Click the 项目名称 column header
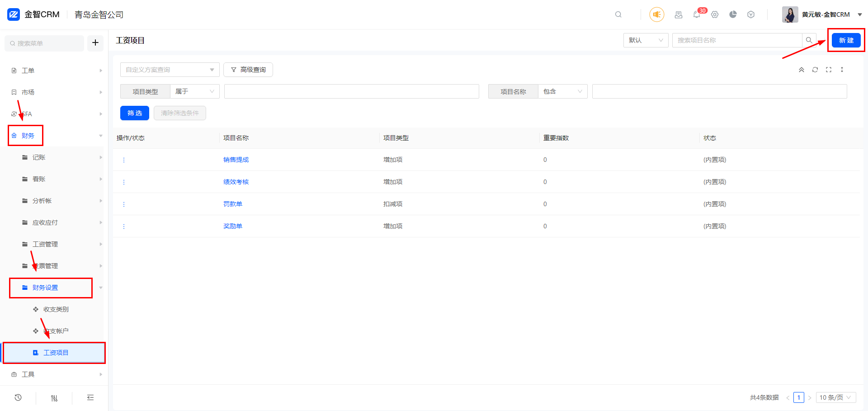Screen dimensions: 868x411 click(236, 138)
